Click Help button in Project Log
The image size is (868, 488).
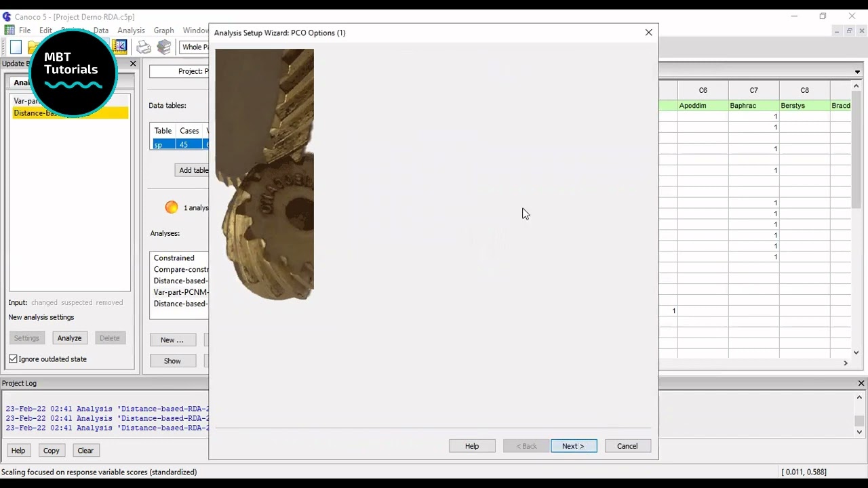click(x=18, y=451)
